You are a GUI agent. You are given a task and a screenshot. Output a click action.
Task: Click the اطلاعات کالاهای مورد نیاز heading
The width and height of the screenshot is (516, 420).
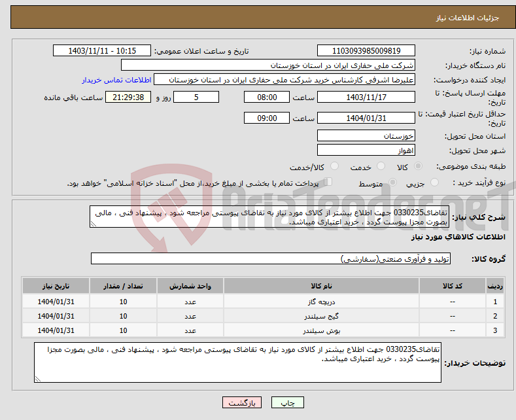pyautogui.click(x=458, y=237)
